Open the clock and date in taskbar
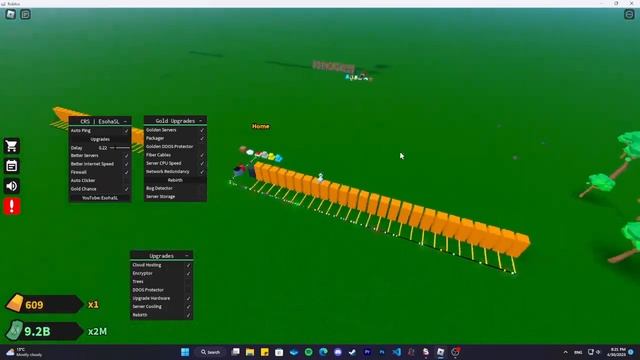The width and height of the screenshot is (640, 360). tap(617, 352)
